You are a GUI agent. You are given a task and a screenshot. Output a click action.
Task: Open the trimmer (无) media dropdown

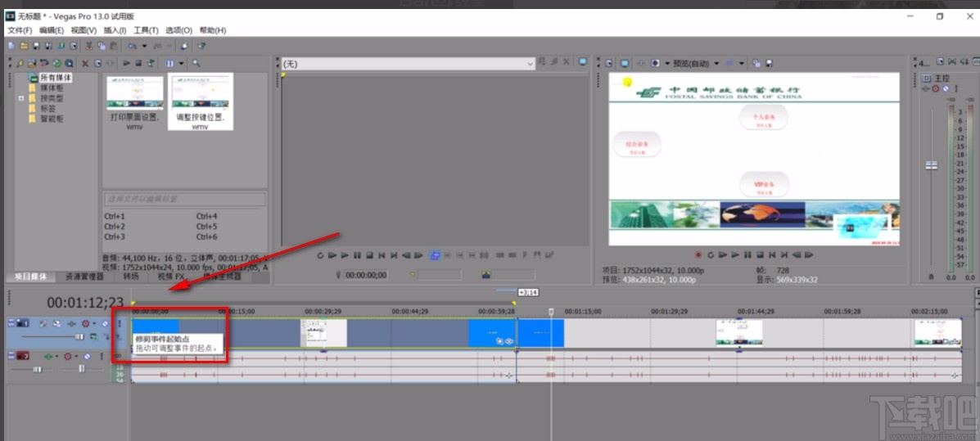(531, 63)
